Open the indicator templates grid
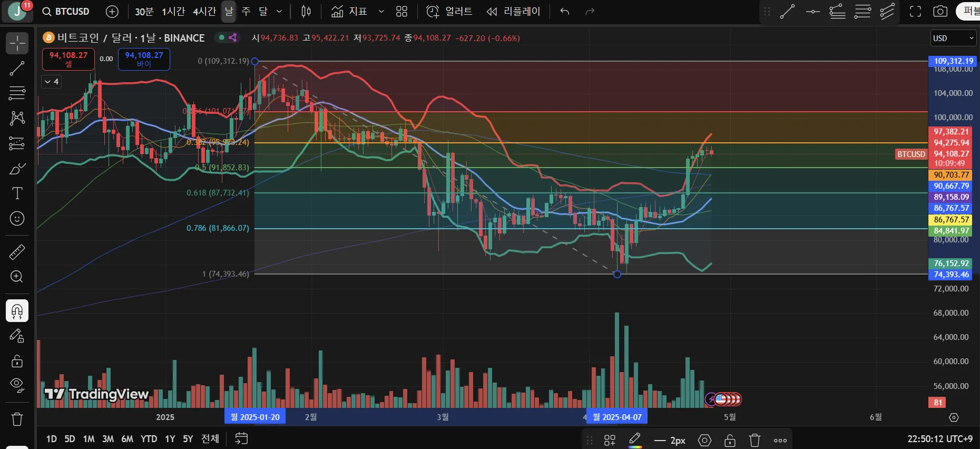980x449 pixels. [401, 12]
